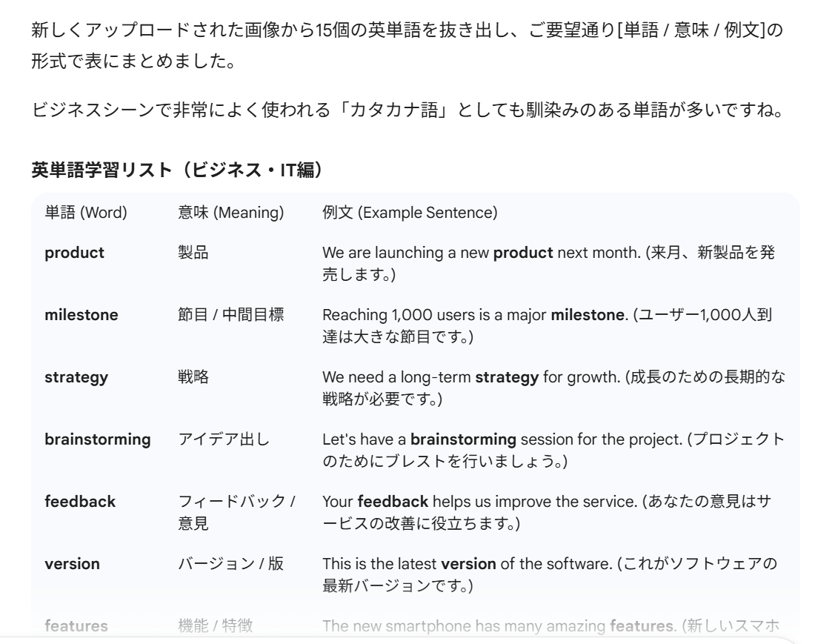Click the "brainstorming" entry in Word column
This screenshot has width=835, height=644.
98,439
